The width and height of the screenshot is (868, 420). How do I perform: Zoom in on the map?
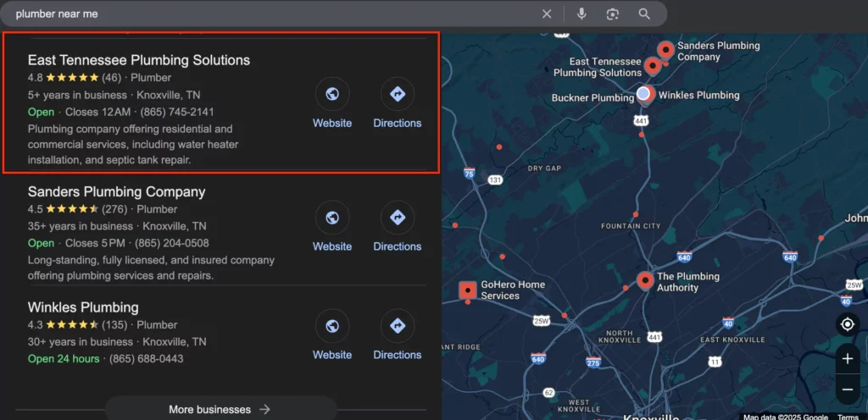click(847, 358)
